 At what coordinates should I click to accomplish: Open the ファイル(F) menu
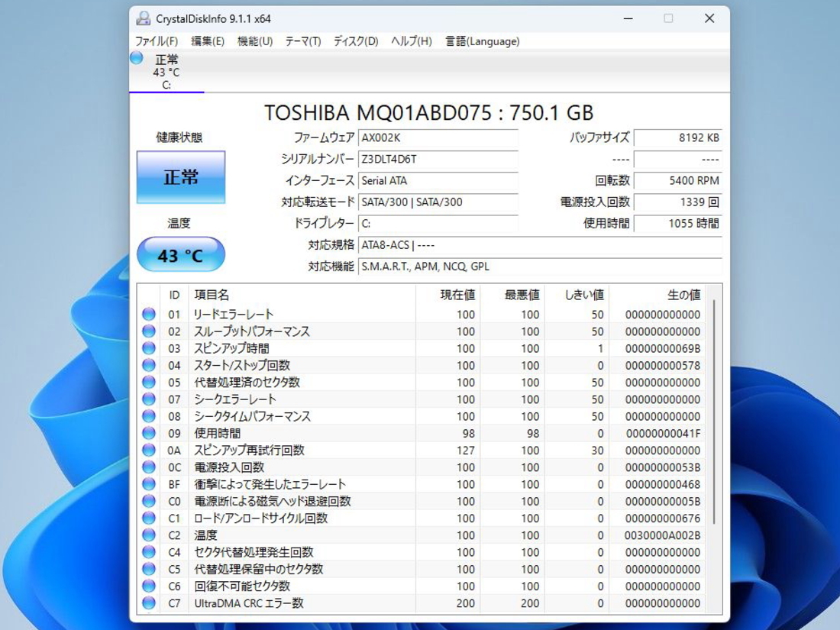157,41
